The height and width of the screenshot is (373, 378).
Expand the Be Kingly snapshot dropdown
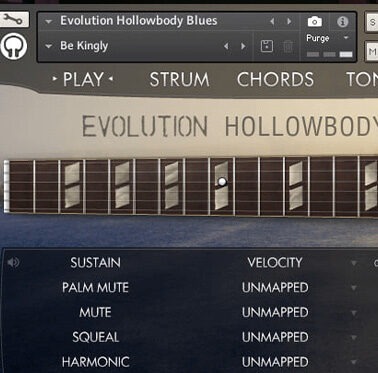[x=49, y=46]
